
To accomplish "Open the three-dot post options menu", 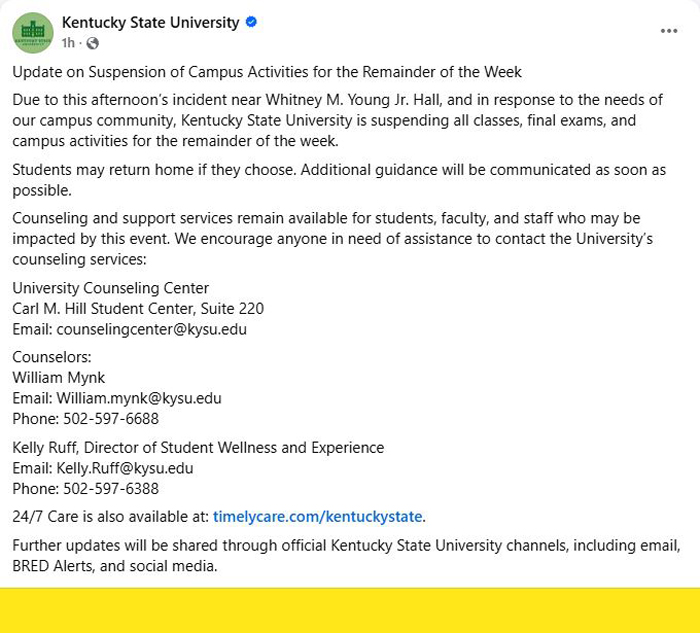I will pyautogui.click(x=669, y=31).
